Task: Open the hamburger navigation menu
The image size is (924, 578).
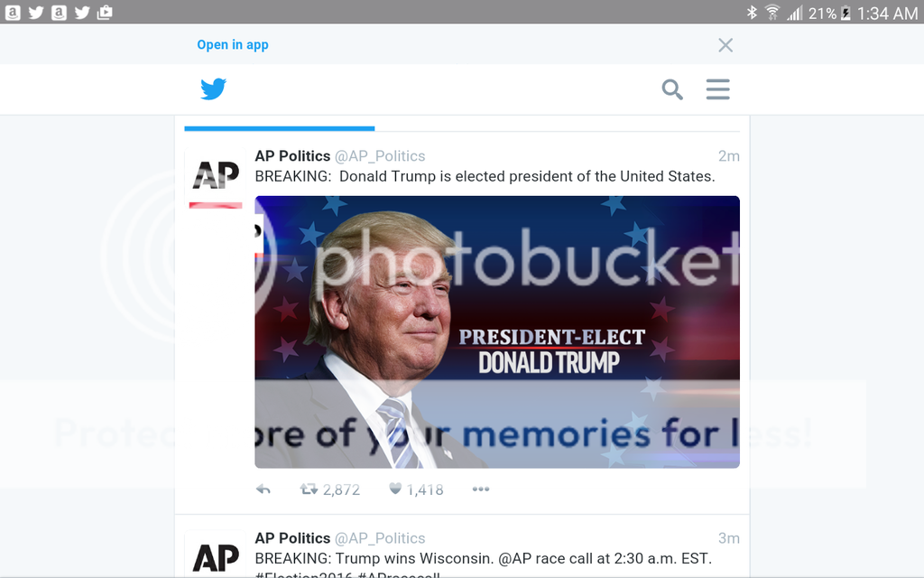Action: click(x=718, y=89)
